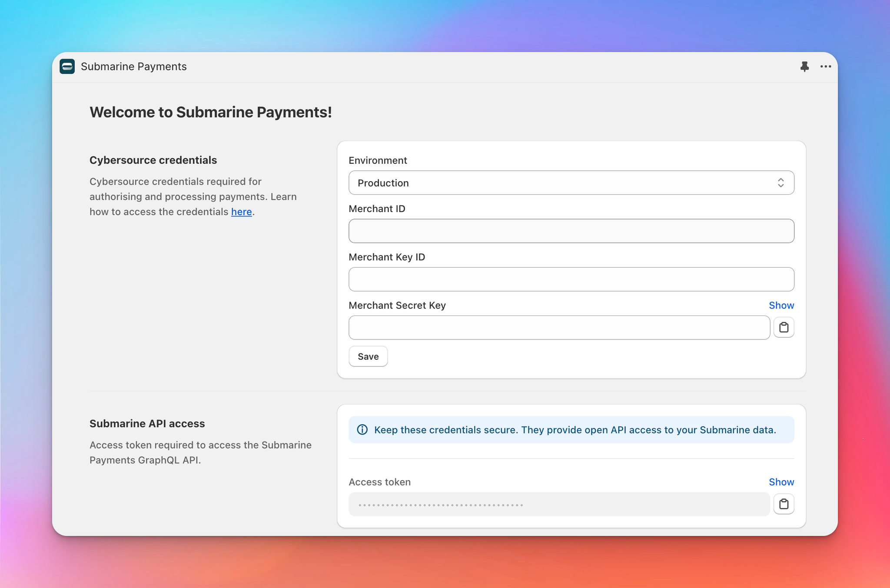Open the 'here' credentials help link

tap(242, 212)
